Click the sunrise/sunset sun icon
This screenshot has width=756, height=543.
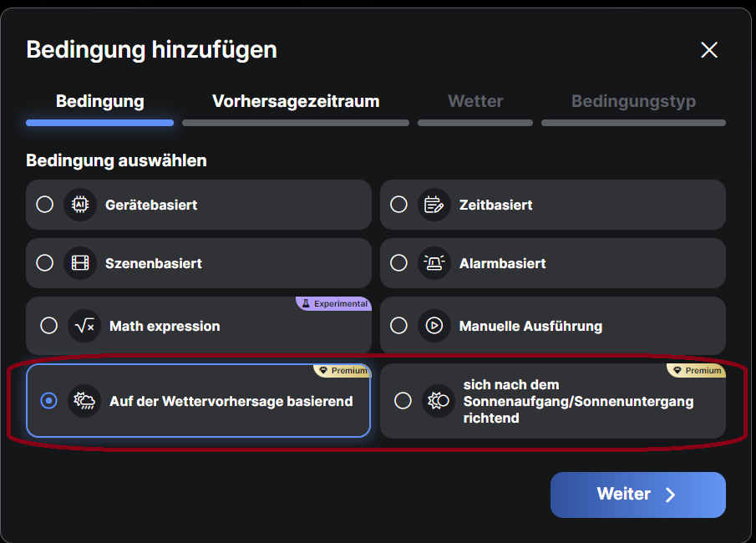coord(438,401)
